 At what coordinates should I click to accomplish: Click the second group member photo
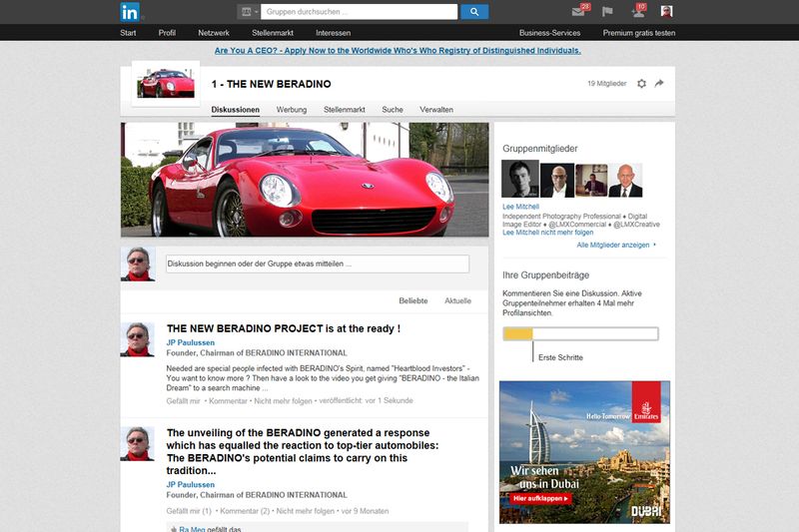pyautogui.click(x=557, y=181)
